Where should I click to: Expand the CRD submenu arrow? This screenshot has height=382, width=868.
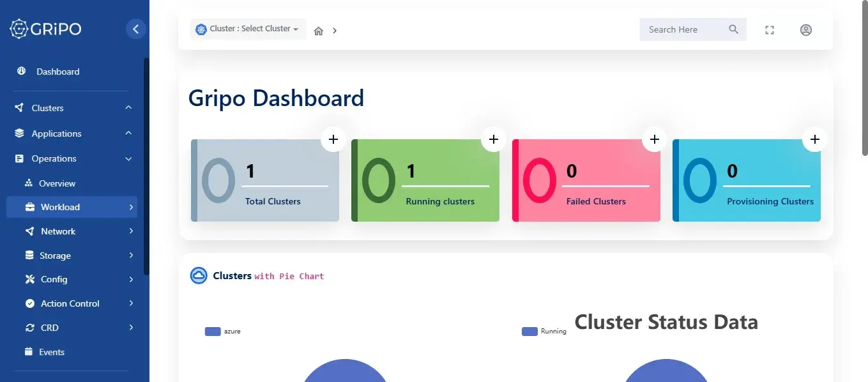click(x=131, y=328)
